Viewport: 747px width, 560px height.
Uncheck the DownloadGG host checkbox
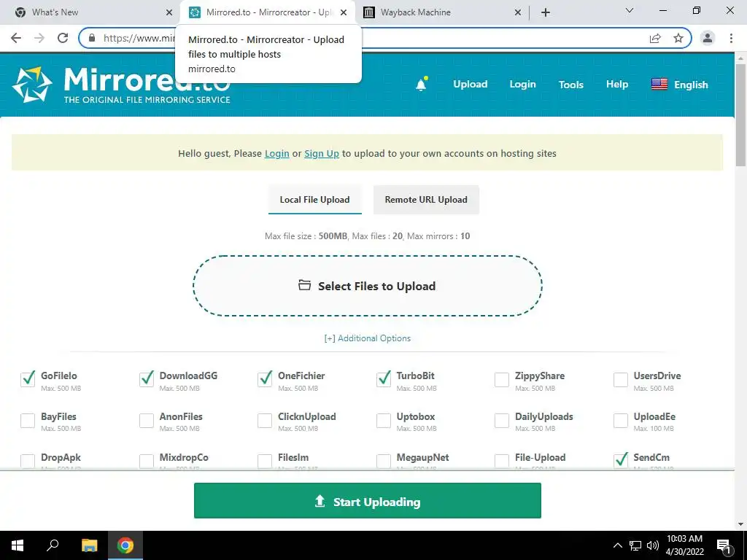(147, 379)
